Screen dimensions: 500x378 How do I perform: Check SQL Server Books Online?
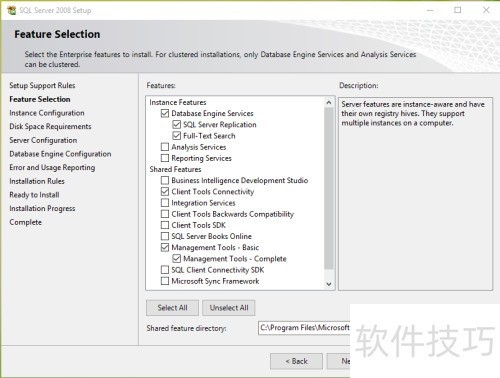click(x=165, y=236)
